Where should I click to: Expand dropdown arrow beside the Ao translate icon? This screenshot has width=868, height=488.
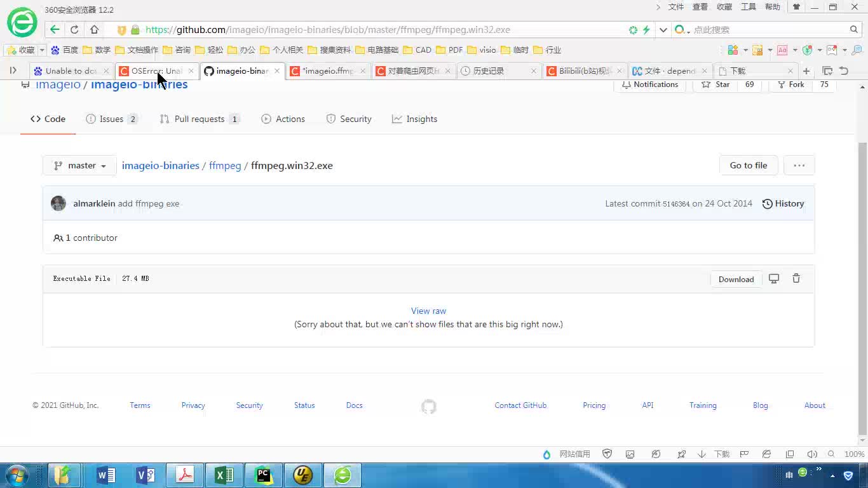pyautogui.click(x=794, y=50)
